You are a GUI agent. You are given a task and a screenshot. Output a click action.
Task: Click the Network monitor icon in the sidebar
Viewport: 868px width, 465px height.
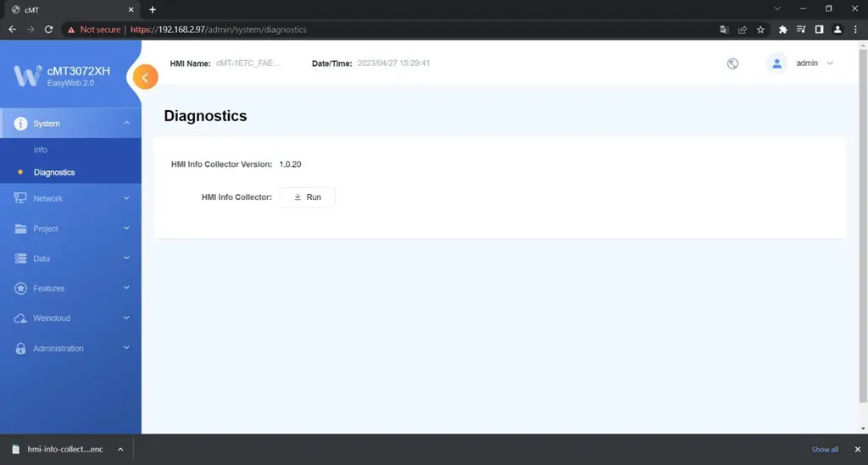pos(20,198)
